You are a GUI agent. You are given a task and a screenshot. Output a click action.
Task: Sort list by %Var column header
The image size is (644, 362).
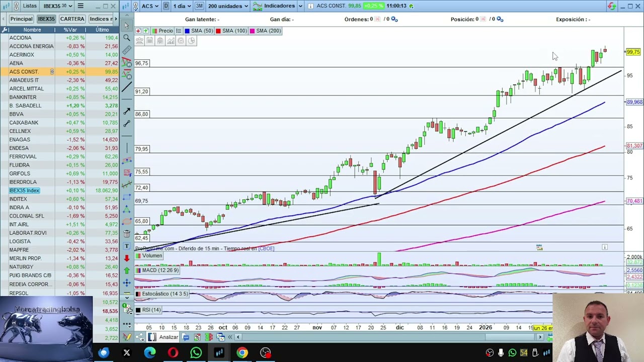click(x=70, y=30)
